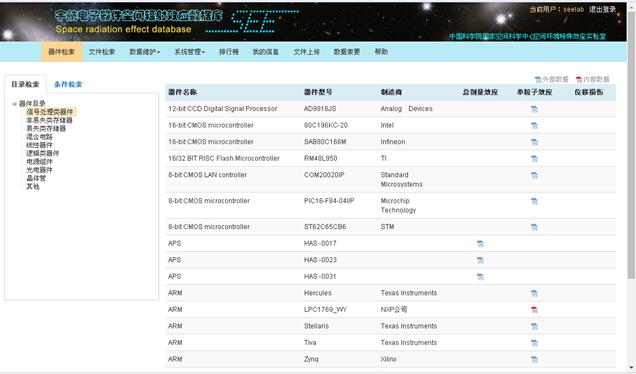The height and width of the screenshot is (374, 636).
Task: Open 我的信息 in the navigation bar
Action: (266, 52)
